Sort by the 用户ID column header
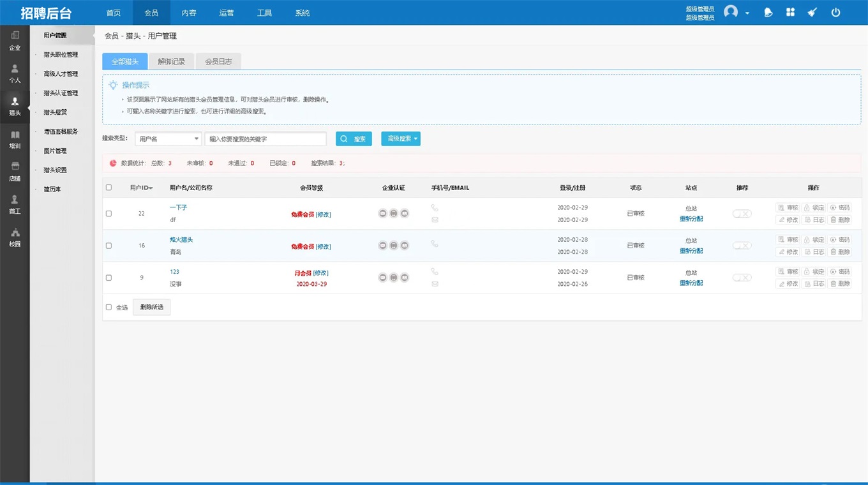 point(141,188)
